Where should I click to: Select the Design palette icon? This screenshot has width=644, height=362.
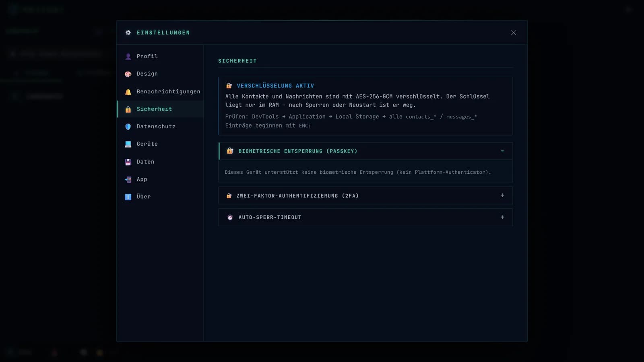(128, 74)
